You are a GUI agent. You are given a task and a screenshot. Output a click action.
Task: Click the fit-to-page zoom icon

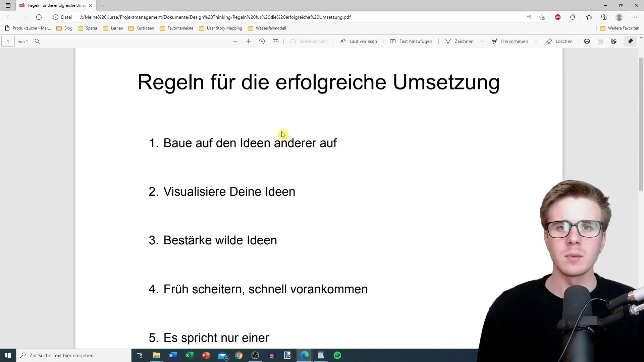(x=276, y=41)
